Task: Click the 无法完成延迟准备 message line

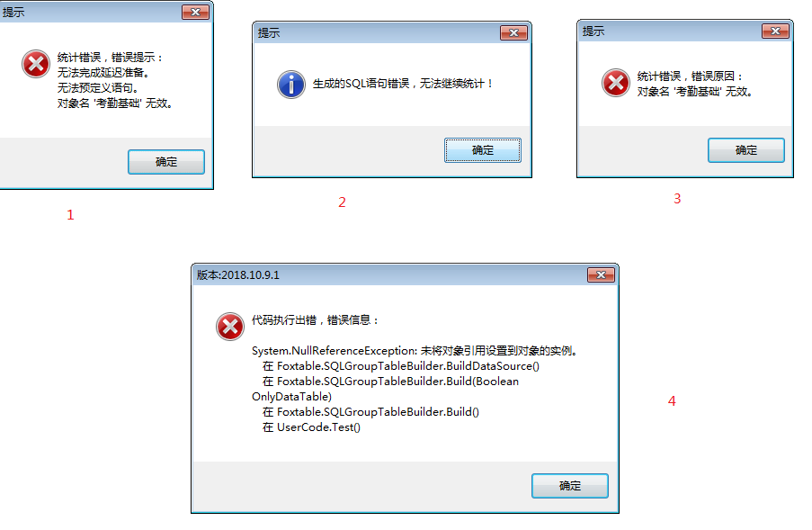Action: (x=103, y=73)
